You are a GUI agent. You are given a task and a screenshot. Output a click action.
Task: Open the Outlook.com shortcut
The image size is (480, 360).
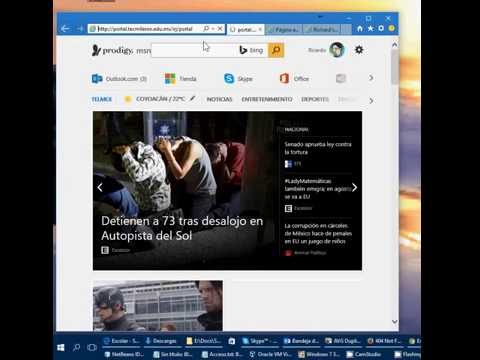click(119, 79)
